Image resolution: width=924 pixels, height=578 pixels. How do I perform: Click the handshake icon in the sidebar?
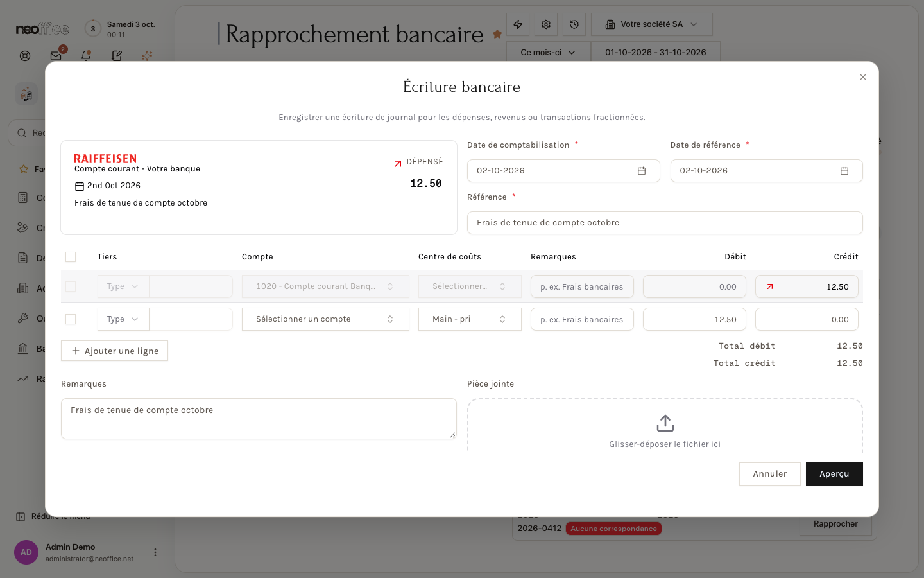(23, 227)
